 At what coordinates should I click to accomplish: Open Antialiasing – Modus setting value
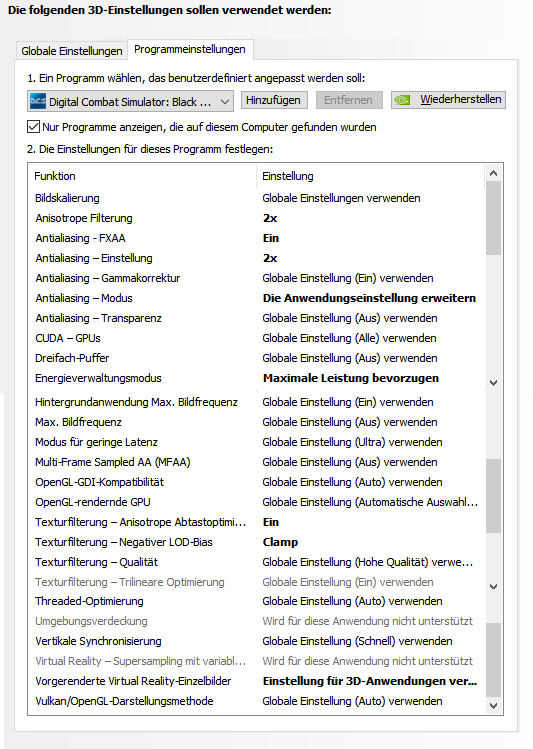pyautogui.click(x=369, y=298)
